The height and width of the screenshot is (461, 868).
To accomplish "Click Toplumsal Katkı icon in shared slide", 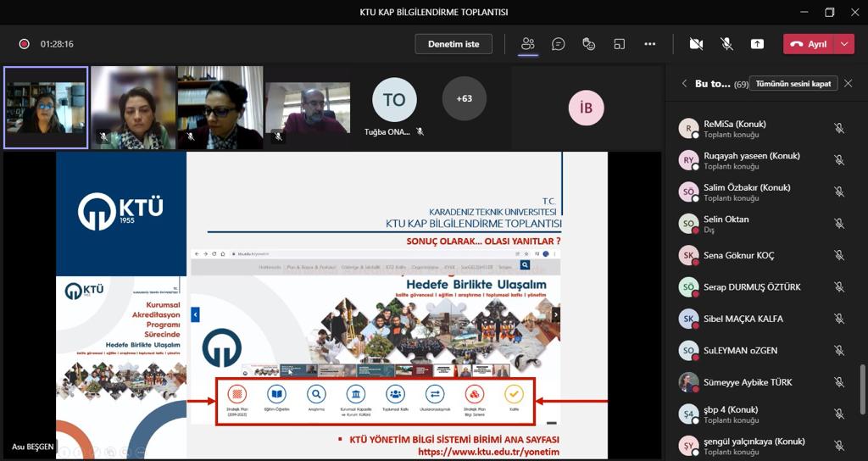I will (x=395, y=394).
